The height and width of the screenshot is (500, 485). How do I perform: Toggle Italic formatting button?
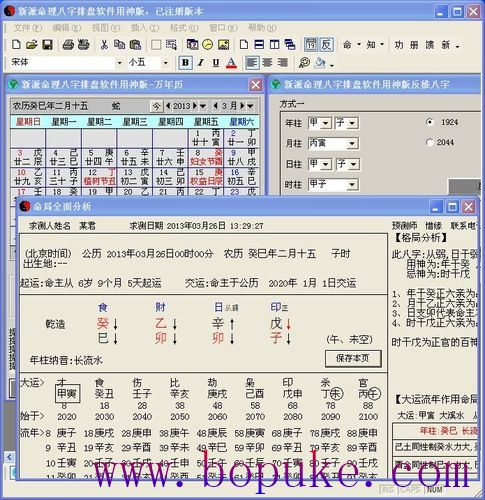coord(201,63)
